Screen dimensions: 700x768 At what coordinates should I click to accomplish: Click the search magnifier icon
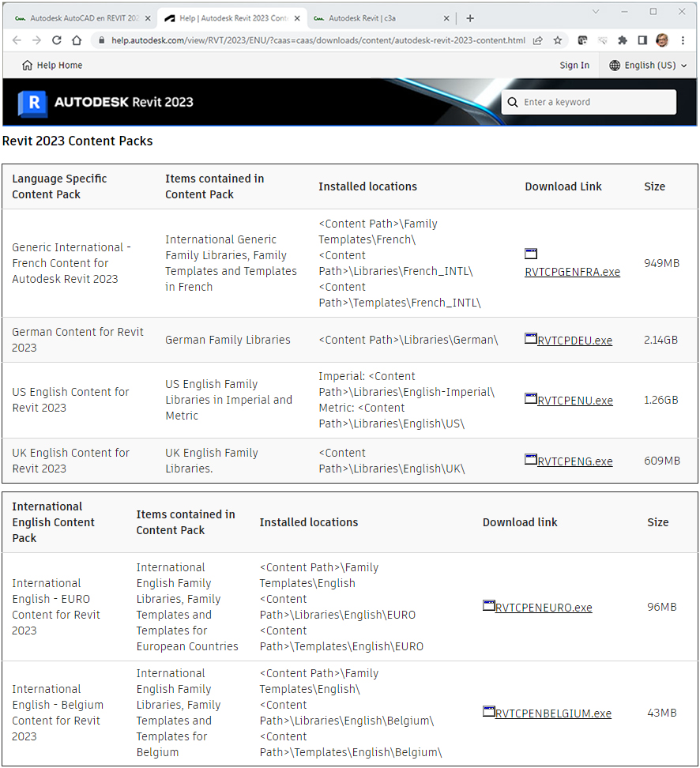click(x=513, y=102)
